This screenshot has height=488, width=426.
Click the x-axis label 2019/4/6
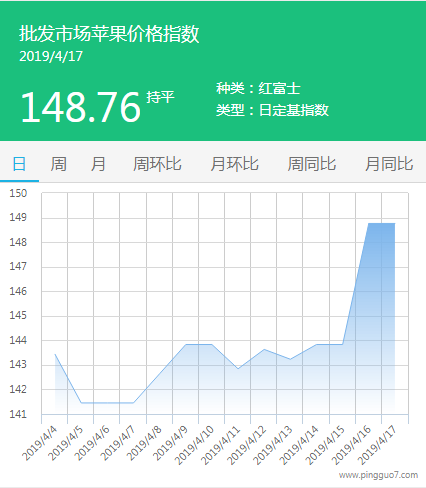(92, 443)
